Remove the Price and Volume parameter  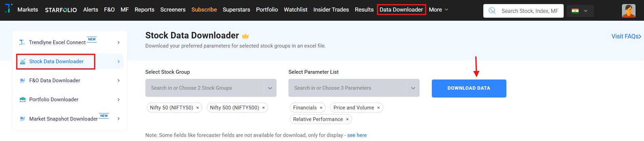coord(379,108)
